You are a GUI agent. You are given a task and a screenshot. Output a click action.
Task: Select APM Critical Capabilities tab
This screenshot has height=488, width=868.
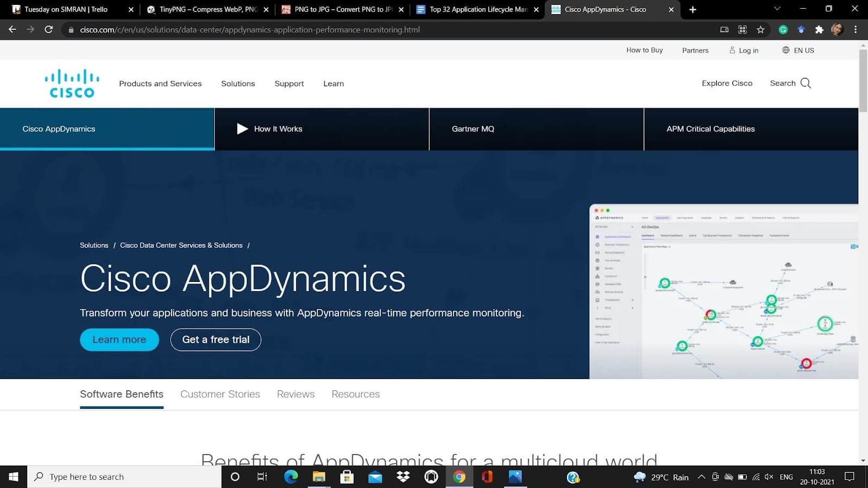751,129
